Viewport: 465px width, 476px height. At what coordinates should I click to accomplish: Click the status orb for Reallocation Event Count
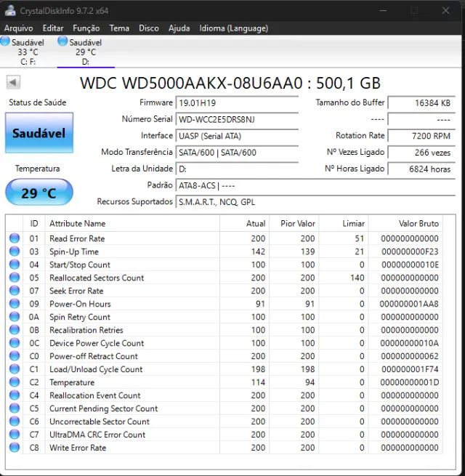coord(15,395)
